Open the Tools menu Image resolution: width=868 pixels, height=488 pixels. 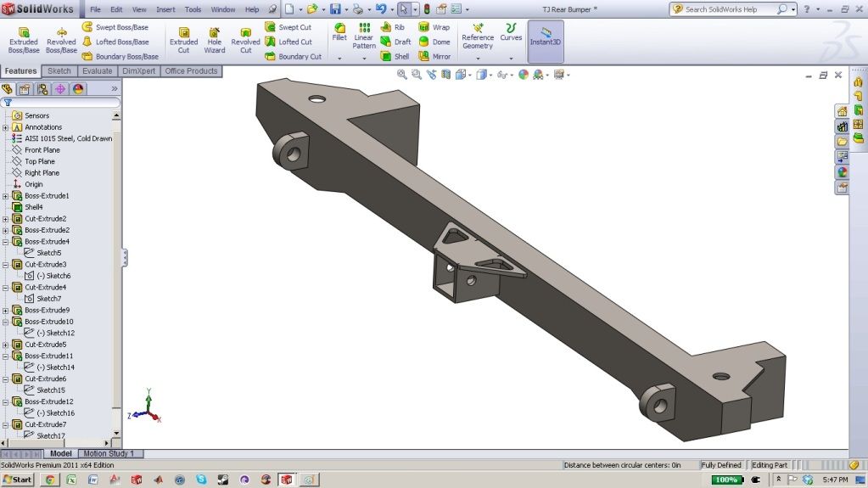pos(193,9)
